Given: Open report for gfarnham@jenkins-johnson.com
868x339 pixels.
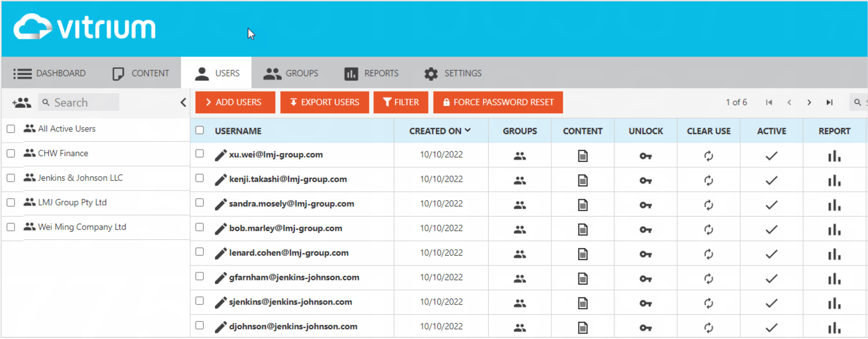Looking at the screenshot, I should pyautogui.click(x=834, y=279).
